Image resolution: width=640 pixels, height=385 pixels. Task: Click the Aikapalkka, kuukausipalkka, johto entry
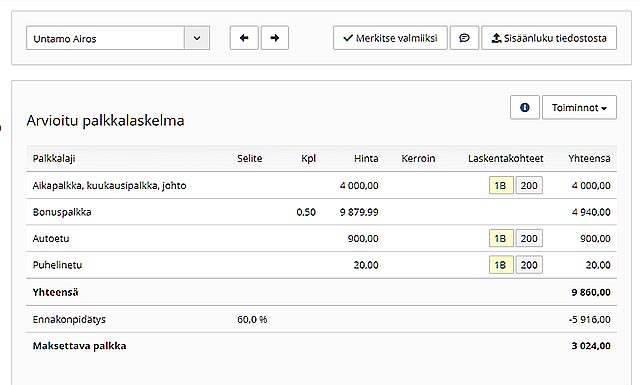[x=109, y=186]
